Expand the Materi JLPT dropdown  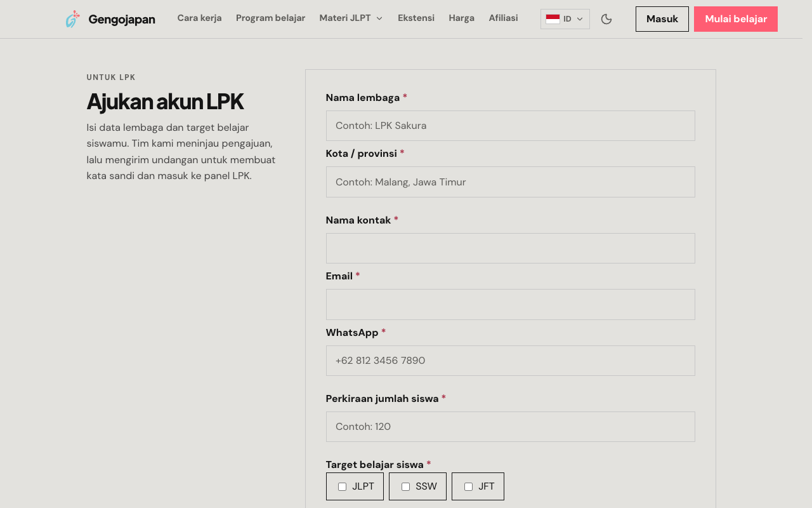351,18
